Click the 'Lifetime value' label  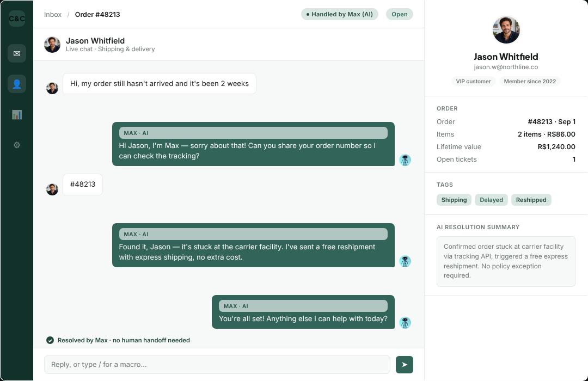(x=458, y=147)
